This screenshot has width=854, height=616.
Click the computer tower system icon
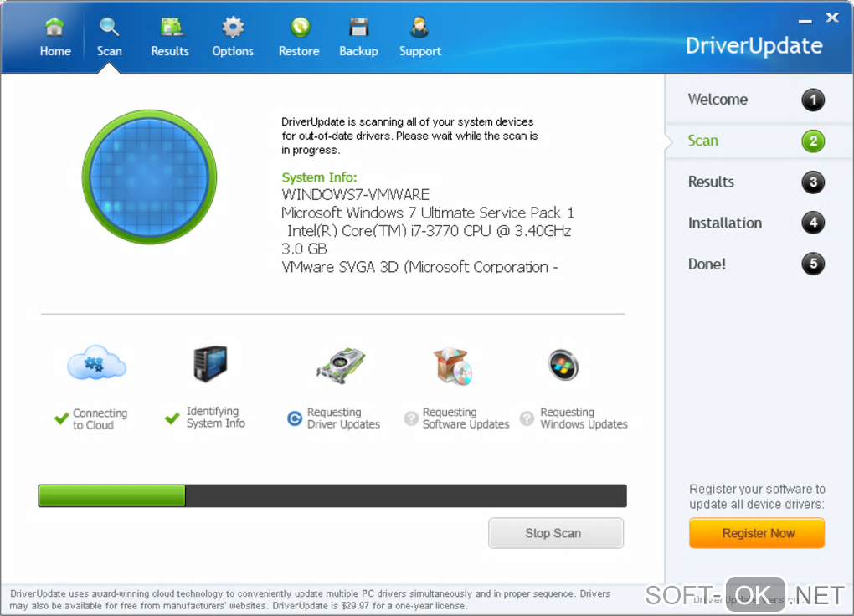point(210,363)
